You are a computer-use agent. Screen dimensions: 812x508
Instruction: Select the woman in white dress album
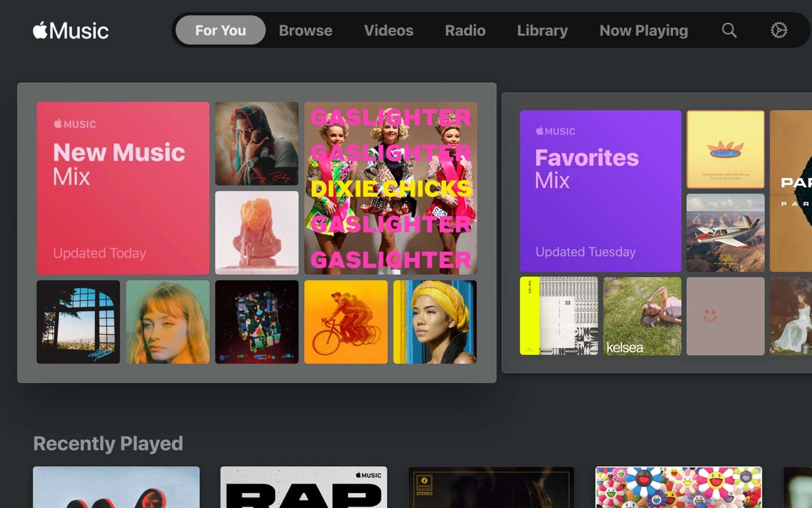tap(791, 316)
